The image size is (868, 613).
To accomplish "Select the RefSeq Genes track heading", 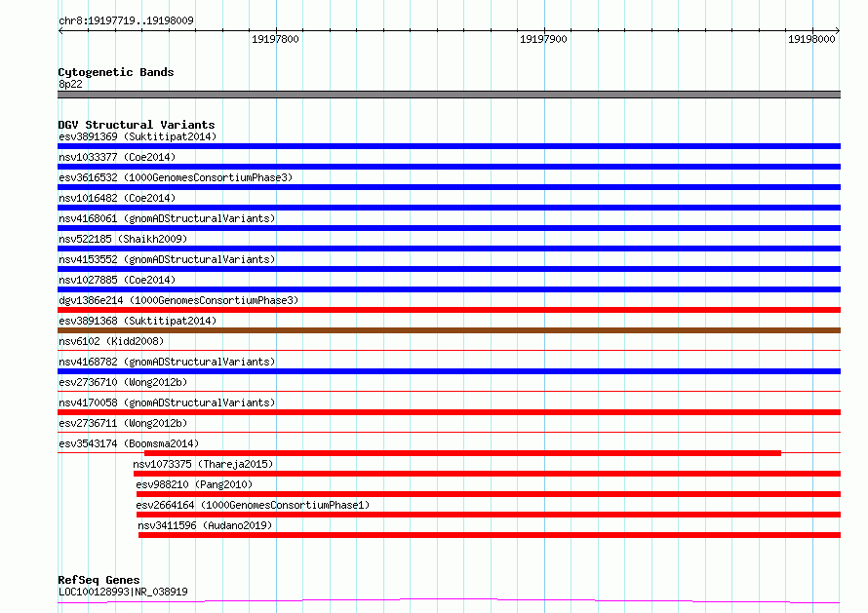I will [99, 580].
